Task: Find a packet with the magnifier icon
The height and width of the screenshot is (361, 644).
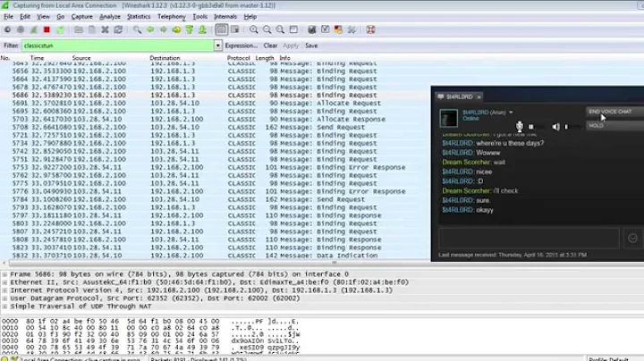Action: [137, 29]
